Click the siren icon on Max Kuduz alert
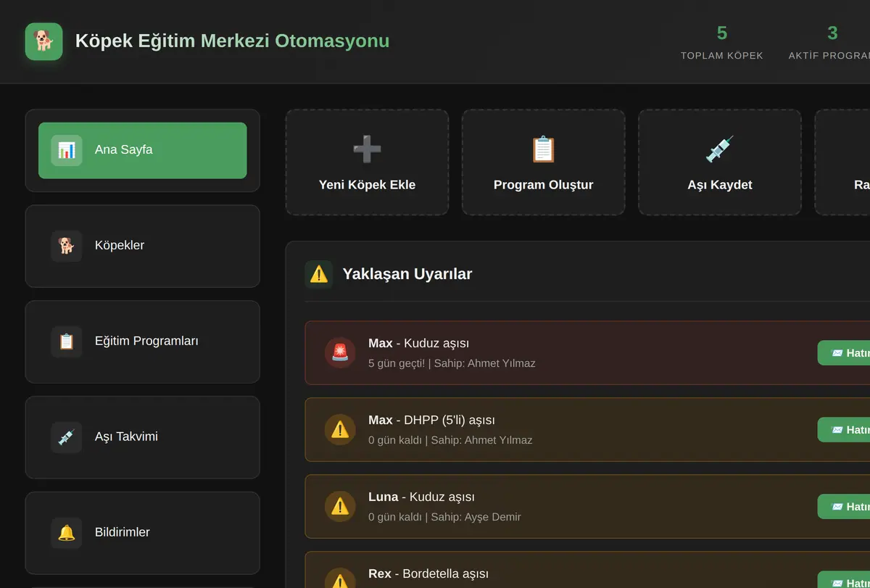 340,353
